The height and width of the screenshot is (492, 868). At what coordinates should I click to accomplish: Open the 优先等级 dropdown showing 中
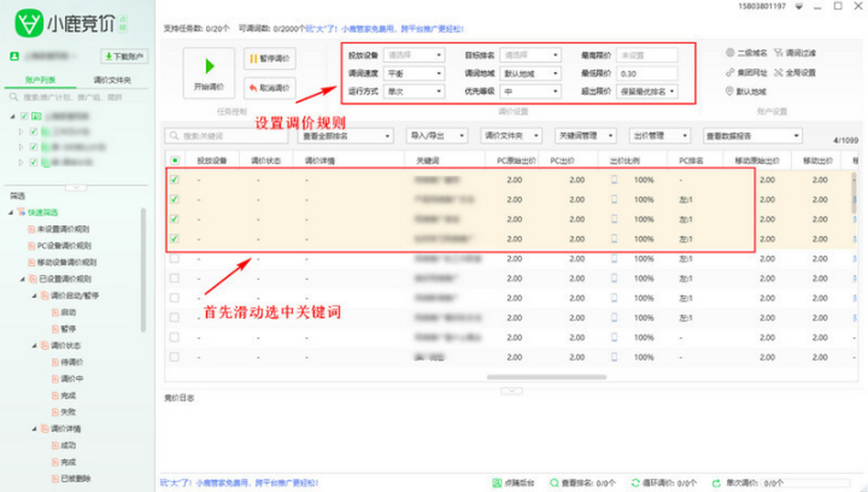pyautogui.click(x=531, y=92)
